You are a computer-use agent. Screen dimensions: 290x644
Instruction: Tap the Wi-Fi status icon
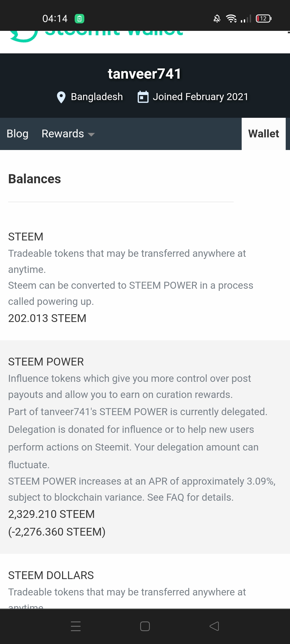coord(231,19)
